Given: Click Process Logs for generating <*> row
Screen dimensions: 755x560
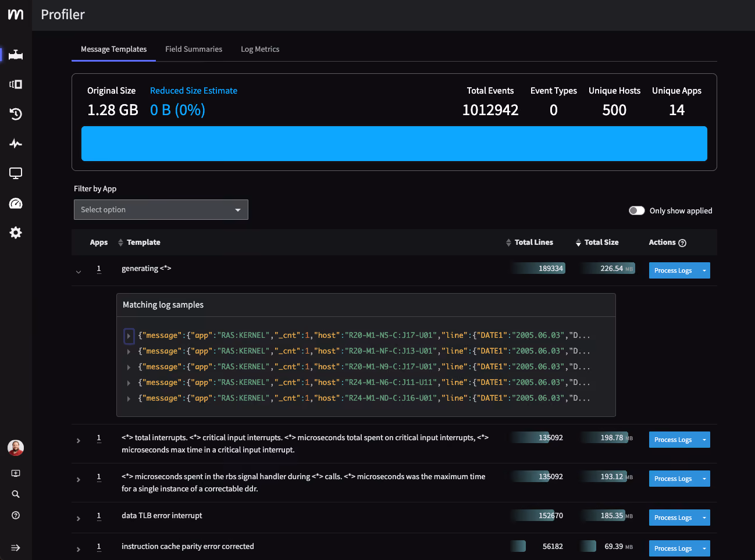Looking at the screenshot, I should [673, 270].
